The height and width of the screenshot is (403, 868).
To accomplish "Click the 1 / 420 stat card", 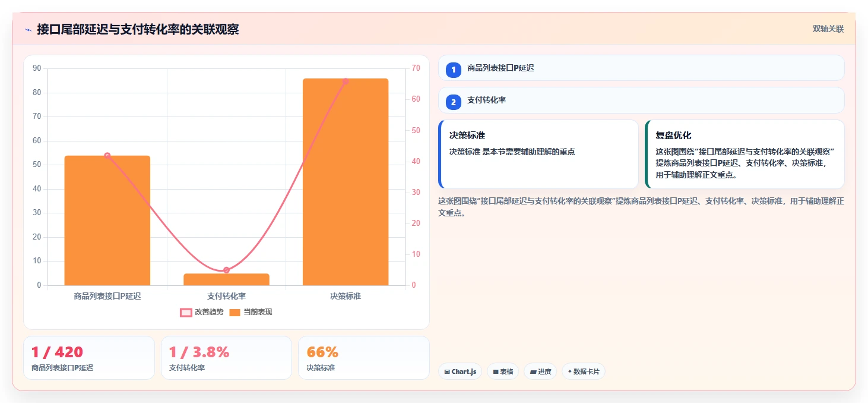I will click(89, 358).
